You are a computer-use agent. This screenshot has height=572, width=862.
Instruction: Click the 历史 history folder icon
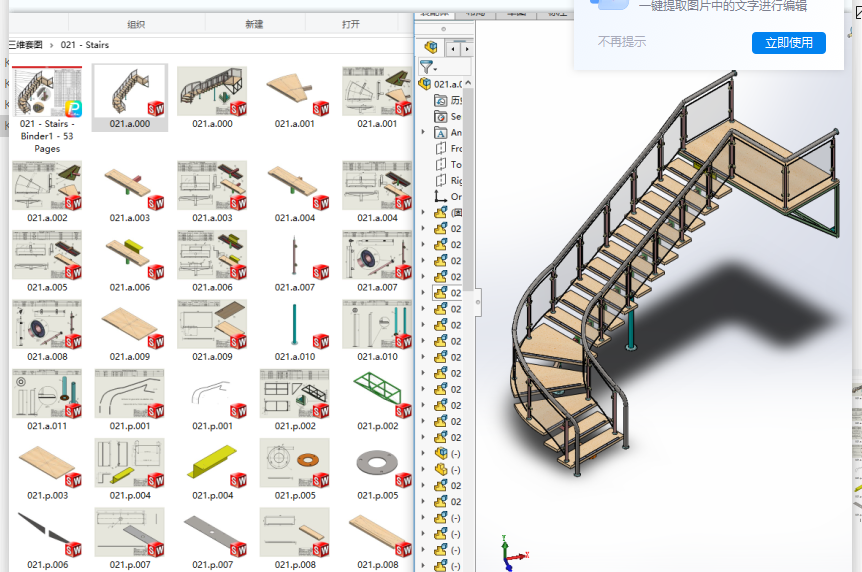click(x=440, y=100)
